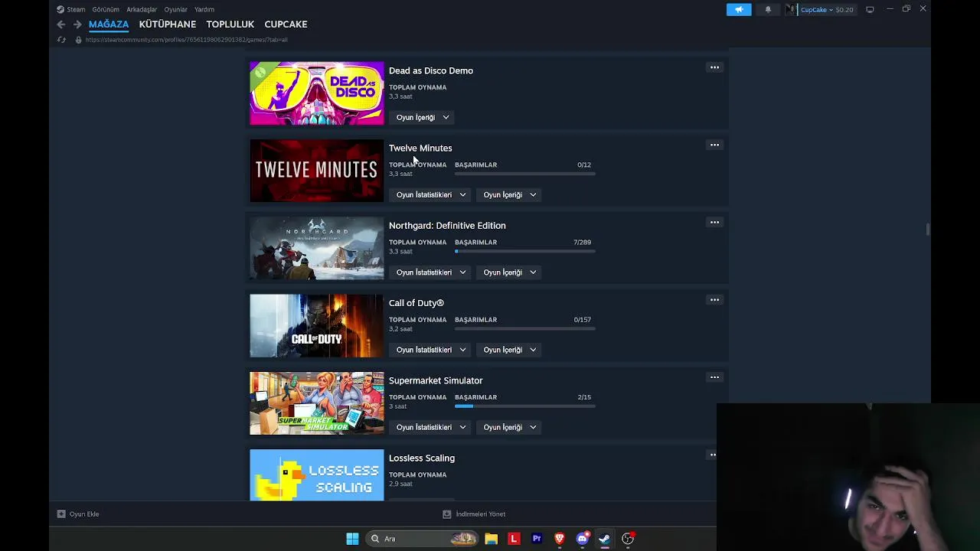Viewport: 980px width, 551px height.
Task: Open the three-dot menu for Call of Duty
Action: pos(714,300)
